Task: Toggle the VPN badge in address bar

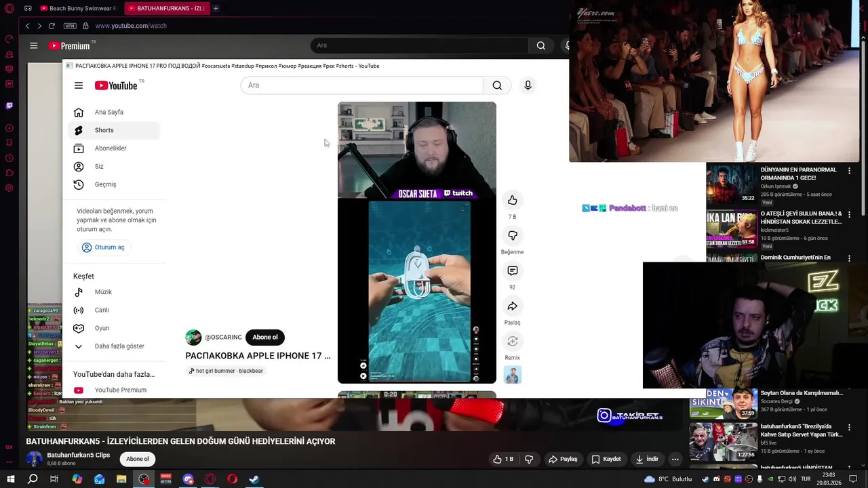Action: (x=70, y=26)
